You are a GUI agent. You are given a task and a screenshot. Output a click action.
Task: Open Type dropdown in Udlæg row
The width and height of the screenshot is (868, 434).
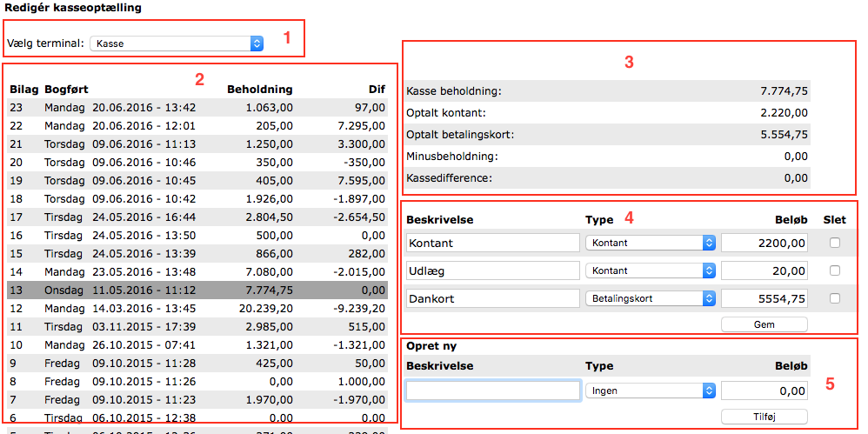pos(650,271)
